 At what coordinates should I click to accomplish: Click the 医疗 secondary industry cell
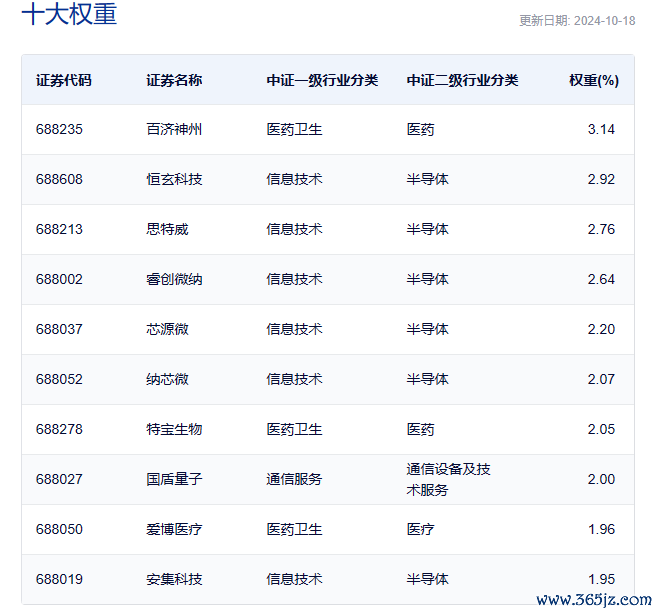tap(420, 529)
